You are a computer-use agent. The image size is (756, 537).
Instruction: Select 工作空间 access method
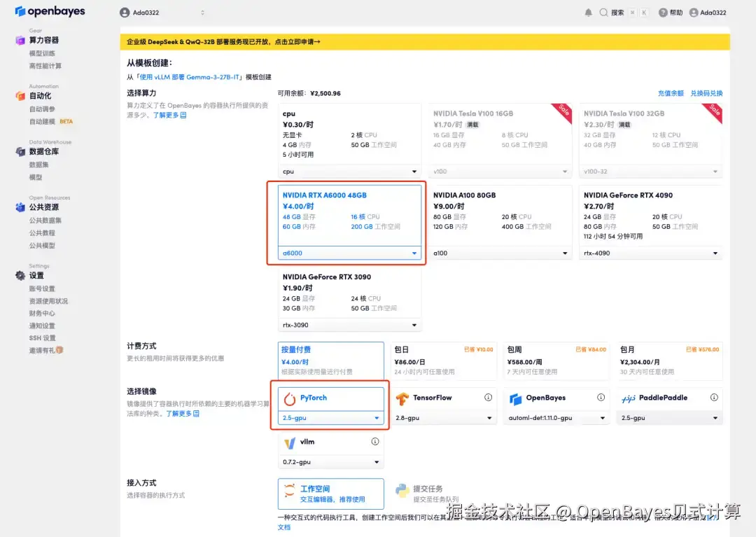330,494
